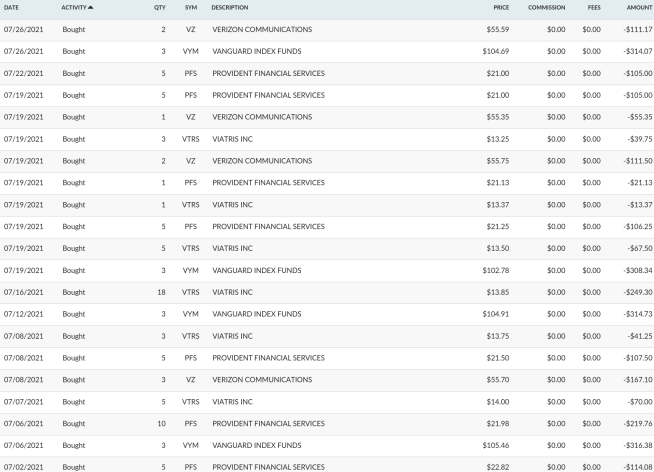
Task: Sort by the DATE column header
Action: [x=11, y=8]
